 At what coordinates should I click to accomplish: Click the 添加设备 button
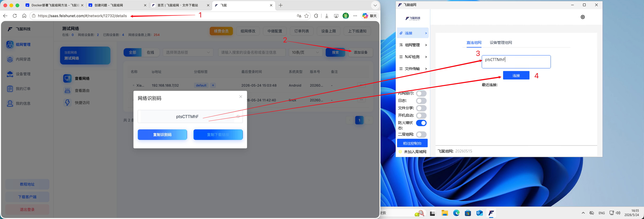click(x=360, y=52)
